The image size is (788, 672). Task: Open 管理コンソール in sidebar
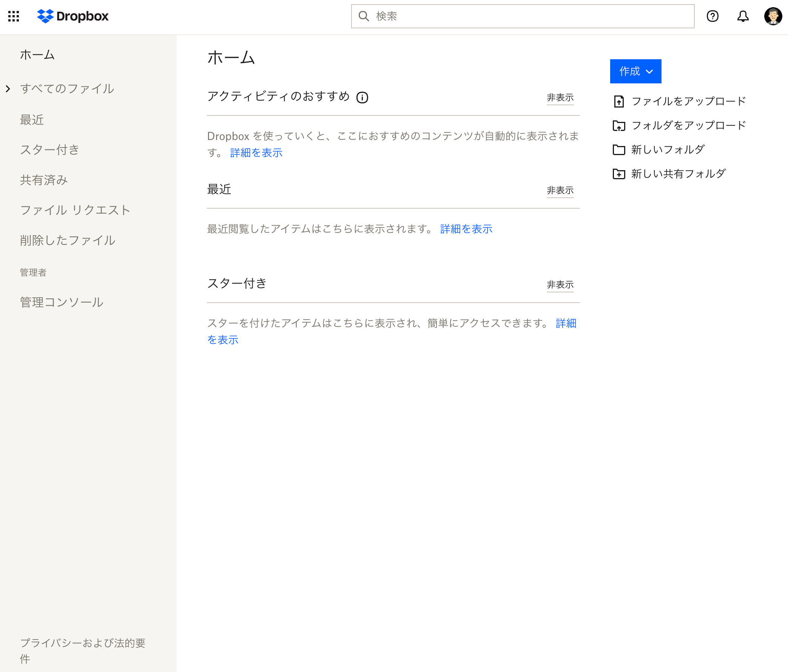click(62, 302)
